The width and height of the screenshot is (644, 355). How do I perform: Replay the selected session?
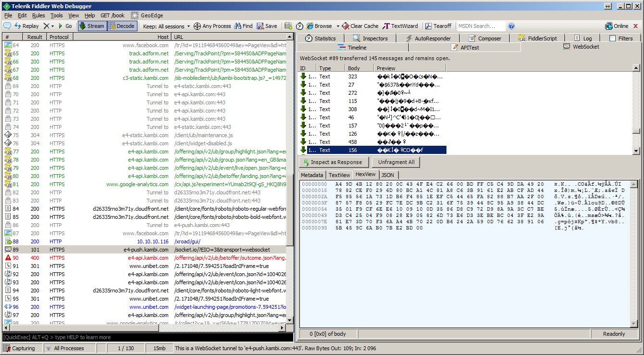[27, 26]
